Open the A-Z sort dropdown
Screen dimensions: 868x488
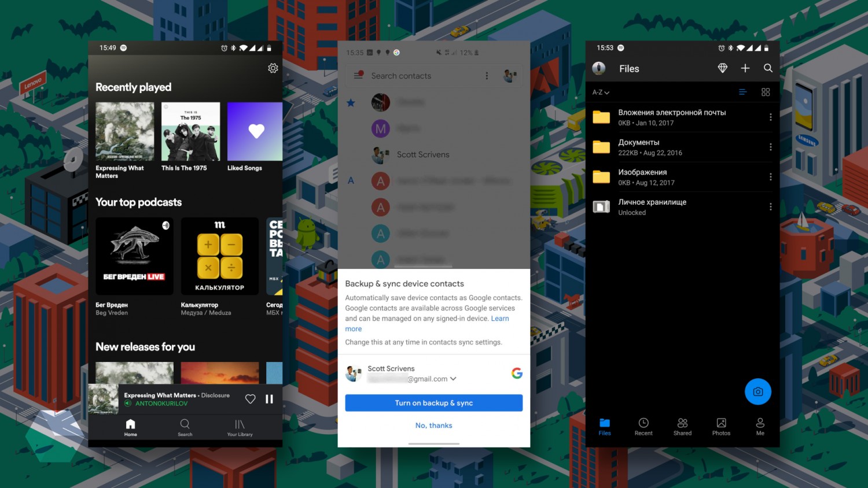pos(601,93)
